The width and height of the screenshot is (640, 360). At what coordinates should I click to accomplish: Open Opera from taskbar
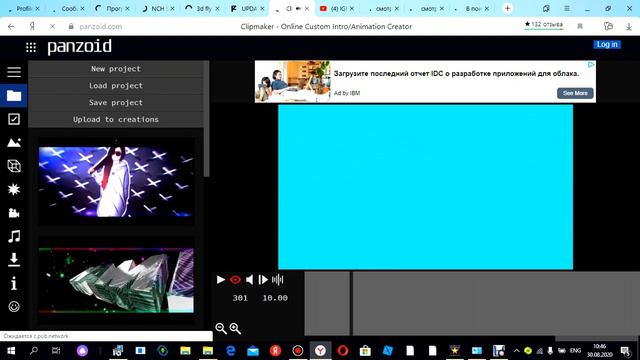[343, 351]
